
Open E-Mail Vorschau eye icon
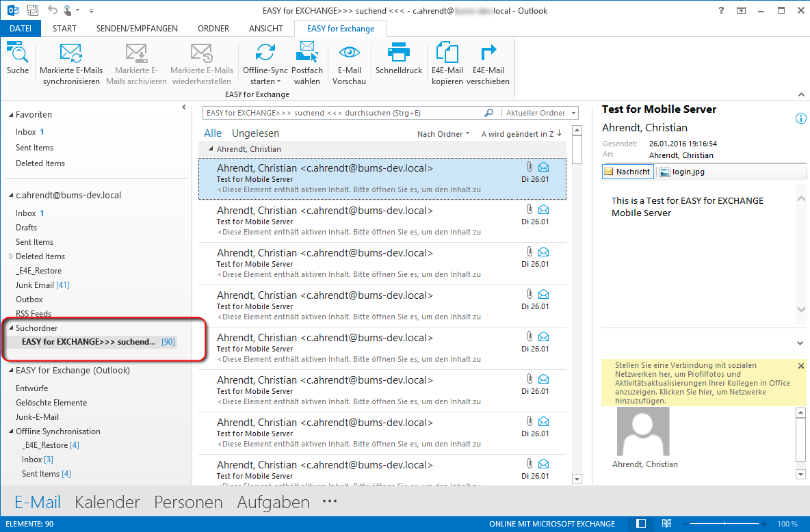(x=349, y=52)
